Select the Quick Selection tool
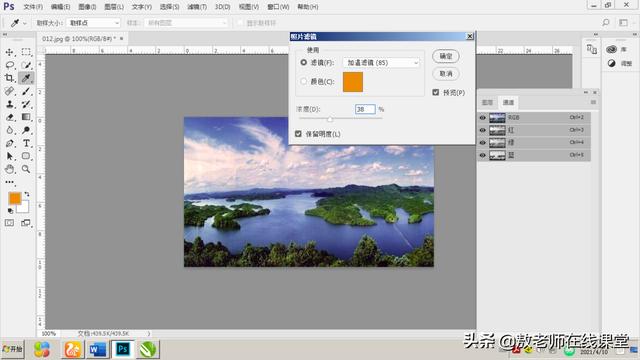Viewport: 640px width, 360px height. (x=26, y=65)
